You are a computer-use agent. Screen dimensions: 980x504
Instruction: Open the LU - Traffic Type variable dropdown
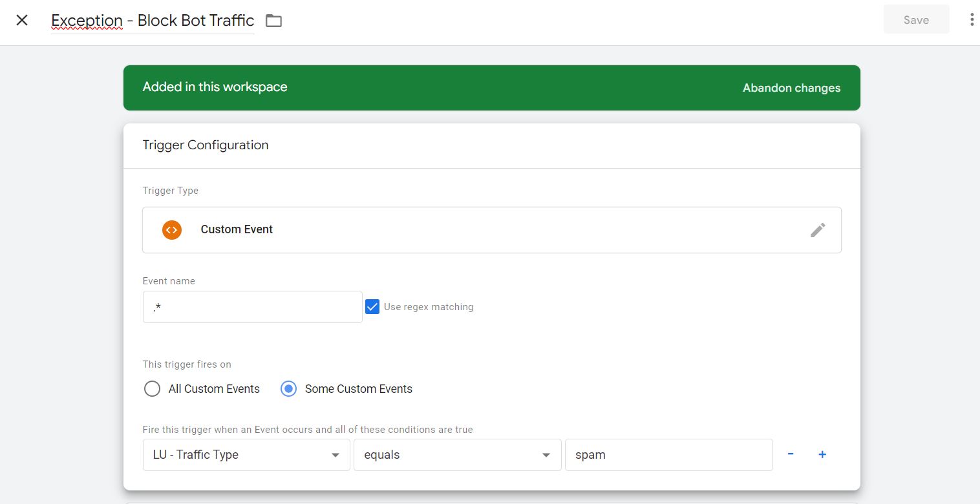(x=246, y=455)
